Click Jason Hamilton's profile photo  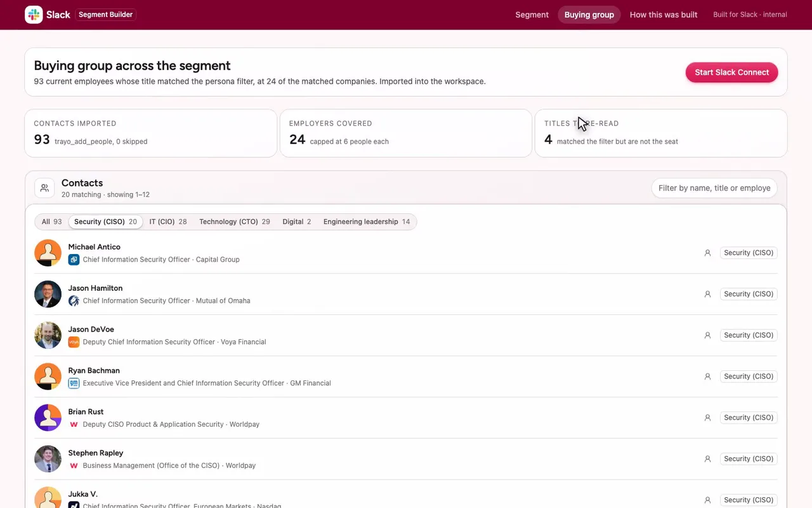[48, 294]
